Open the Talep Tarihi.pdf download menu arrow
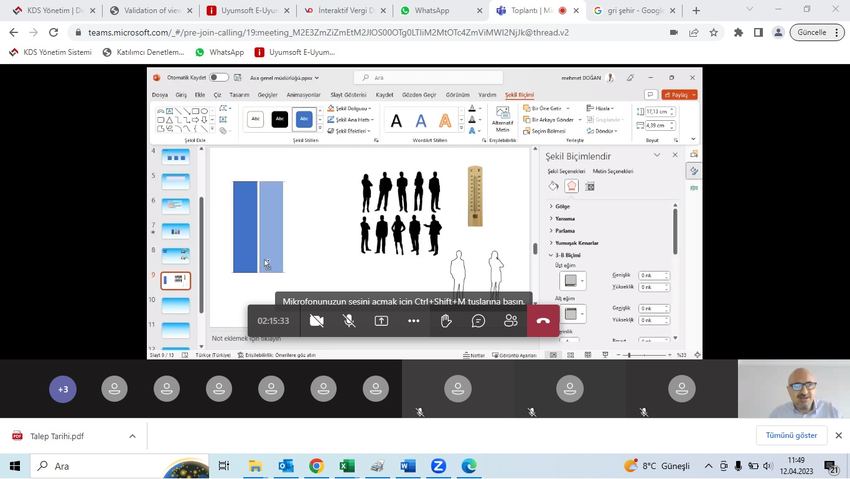This screenshot has width=850, height=479. coord(132,436)
